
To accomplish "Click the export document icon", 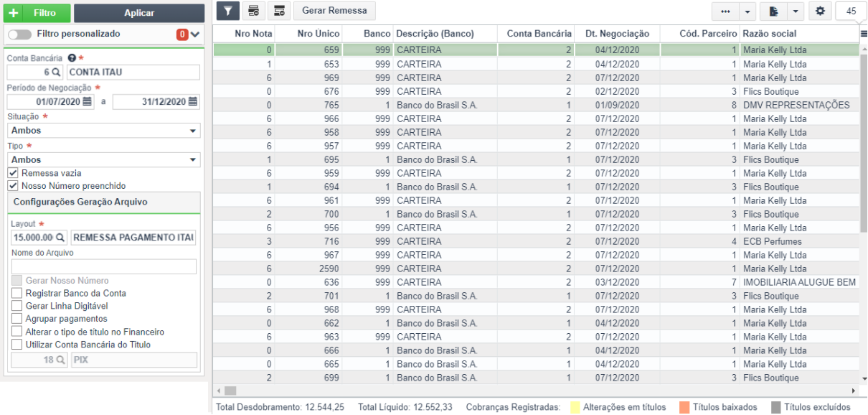I will pos(773,11).
